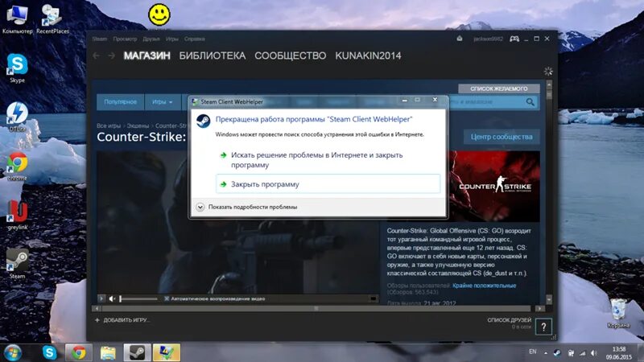The width and height of the screenshot is (644, 362).
Task: Open Центр сообщества button
Action: coord(502,137)
